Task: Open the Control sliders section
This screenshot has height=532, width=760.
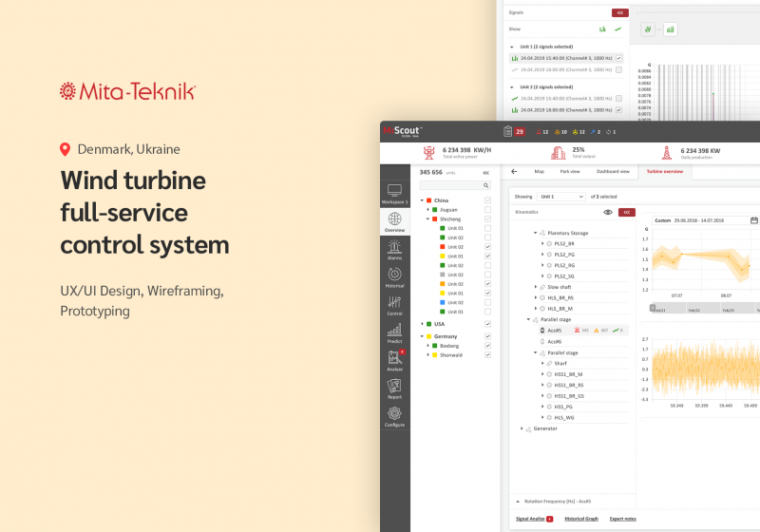Action: (394, 305)
